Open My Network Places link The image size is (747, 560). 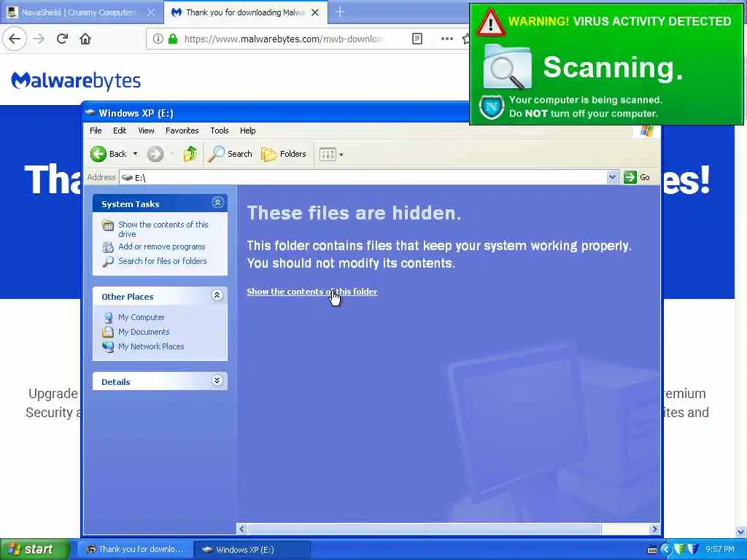pos(151,346)
